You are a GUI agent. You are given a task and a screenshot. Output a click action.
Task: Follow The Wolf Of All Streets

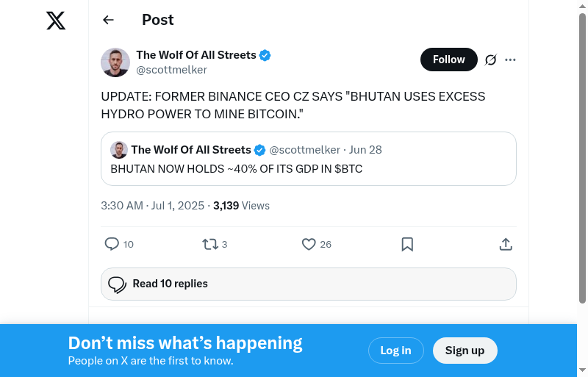click(x=448, y=60)
